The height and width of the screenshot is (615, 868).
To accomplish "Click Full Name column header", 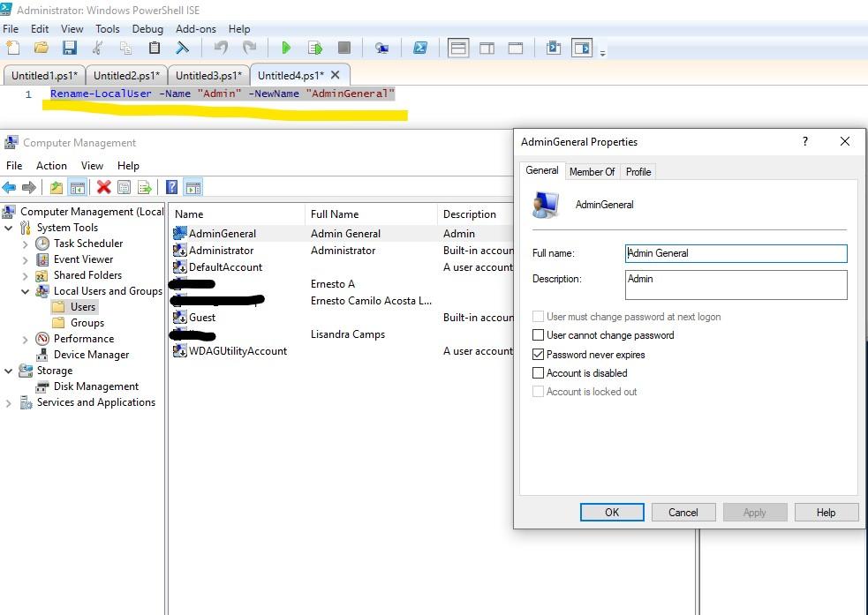I will (x=370, y=214).
